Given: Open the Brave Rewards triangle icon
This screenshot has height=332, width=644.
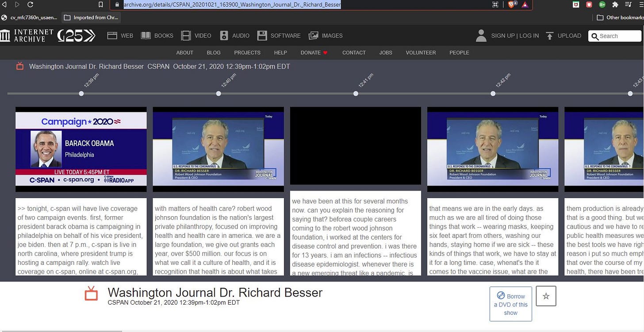Looking at the screenshot, I should pos(525,4).
